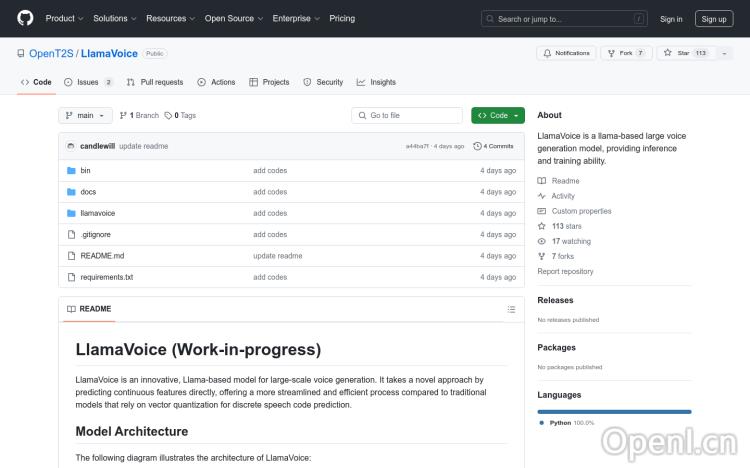Expand the Product menu in header
Screen dimensions: 750x468
64,18
